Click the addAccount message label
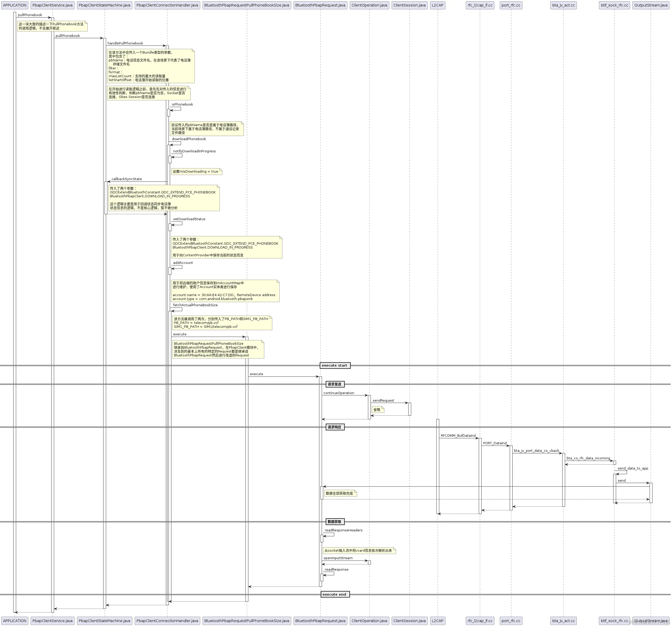The image size is (672, 626). pyautogui.click(x=183, y=263)
